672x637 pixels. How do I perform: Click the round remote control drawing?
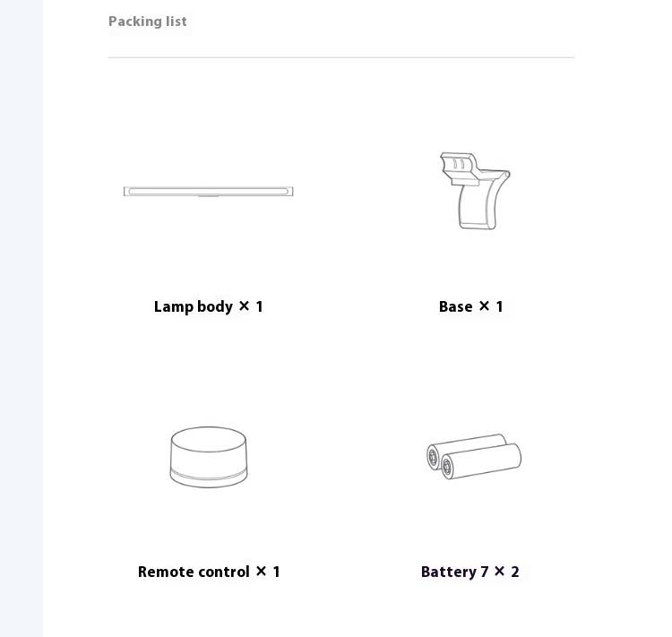pyautogui.click(x=209, y=457)
